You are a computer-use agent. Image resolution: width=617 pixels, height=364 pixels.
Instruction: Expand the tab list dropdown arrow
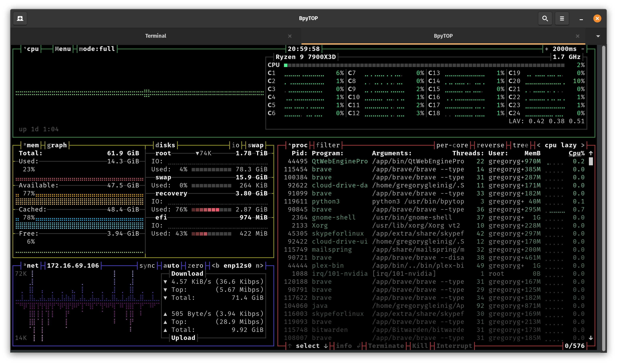(x=598, y=36)
